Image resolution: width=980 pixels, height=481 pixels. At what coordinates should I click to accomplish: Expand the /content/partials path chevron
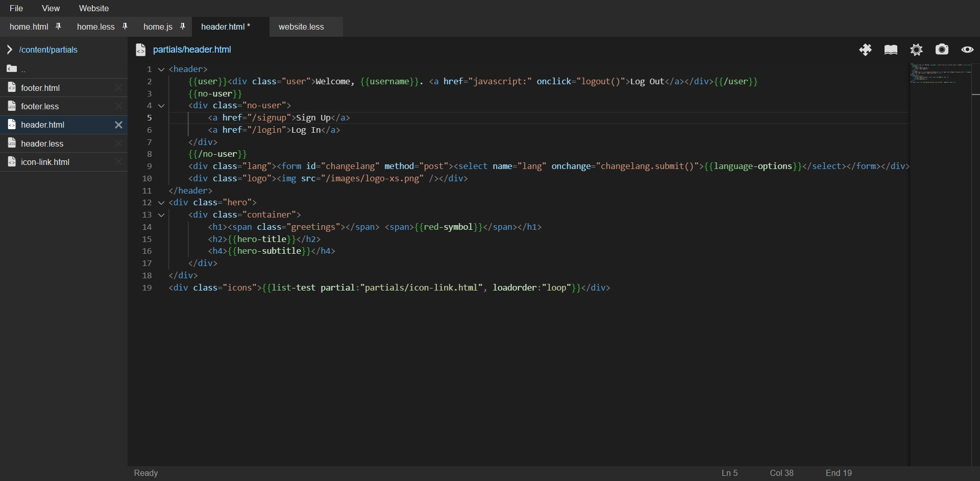tap(9, 50)
